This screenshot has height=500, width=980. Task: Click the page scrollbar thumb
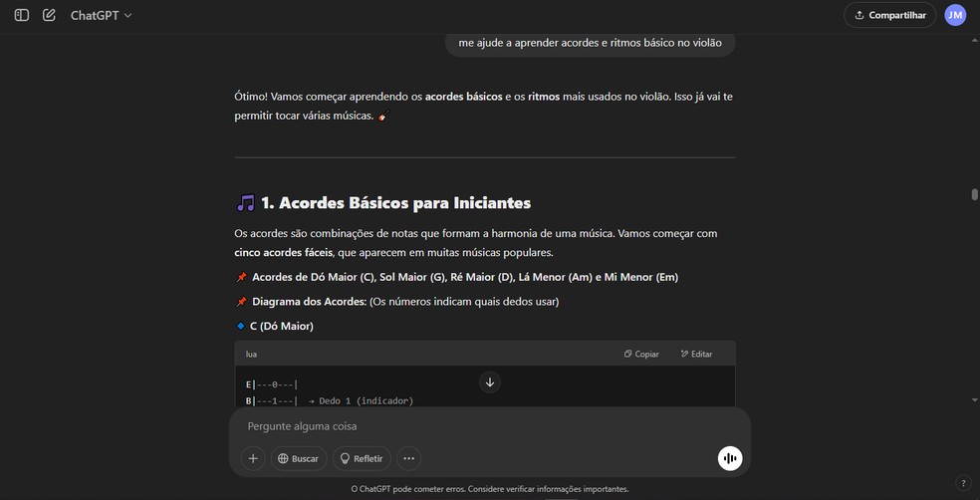974,194
